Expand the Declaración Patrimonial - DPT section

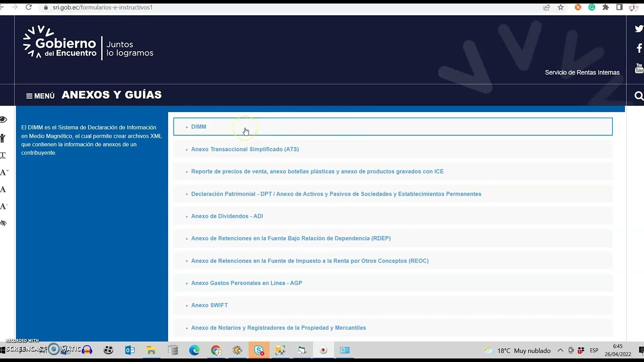click(393, 194)
